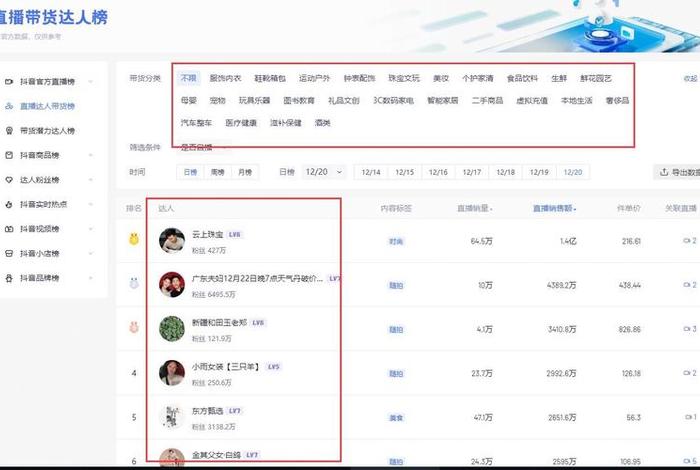
Task: Select the 珠宝文玩 category filter
Action: tap(404, 78)
